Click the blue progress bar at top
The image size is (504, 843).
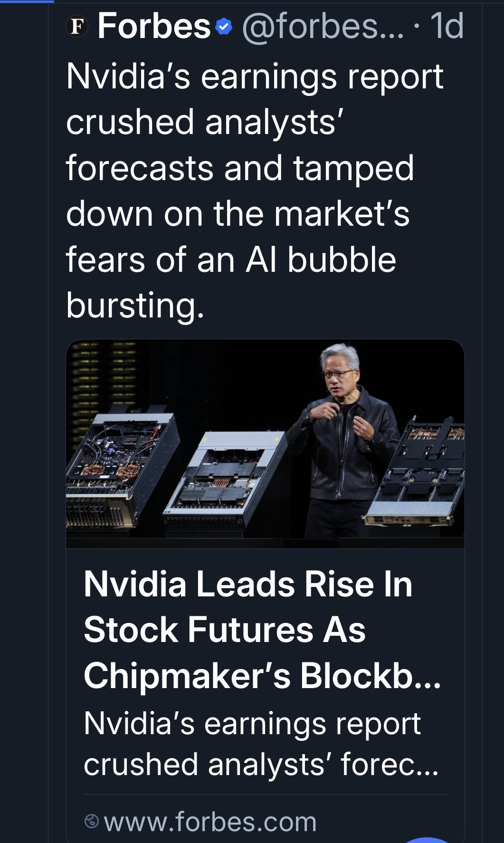[27, 1]
